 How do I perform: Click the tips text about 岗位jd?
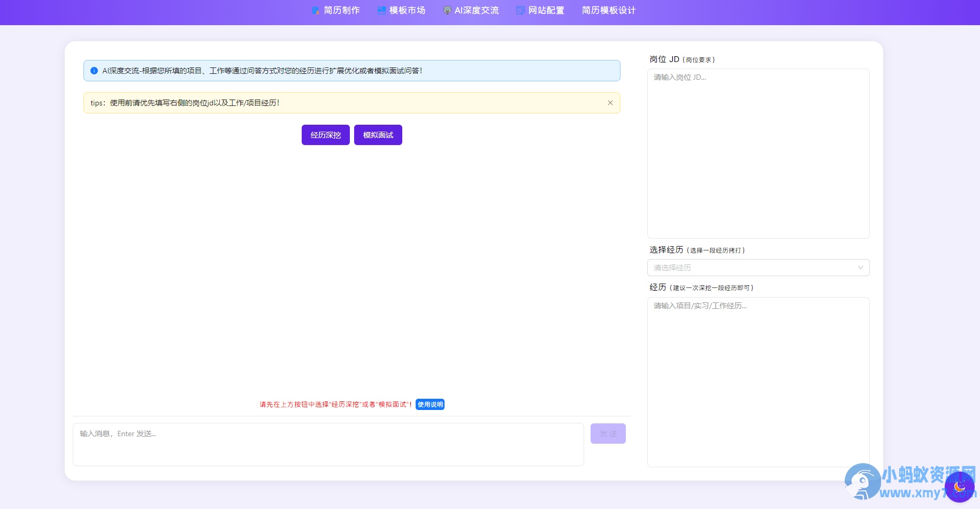click(185, 103)
